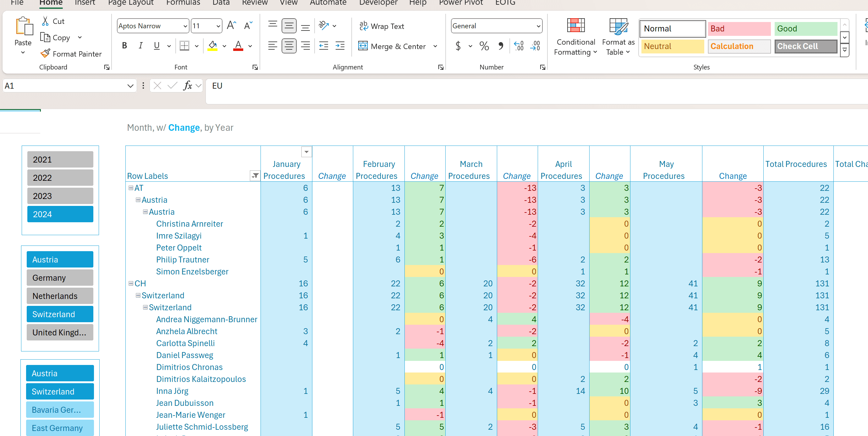
Task: Click the Wrap Text button
Action: [x=382, y=26]
